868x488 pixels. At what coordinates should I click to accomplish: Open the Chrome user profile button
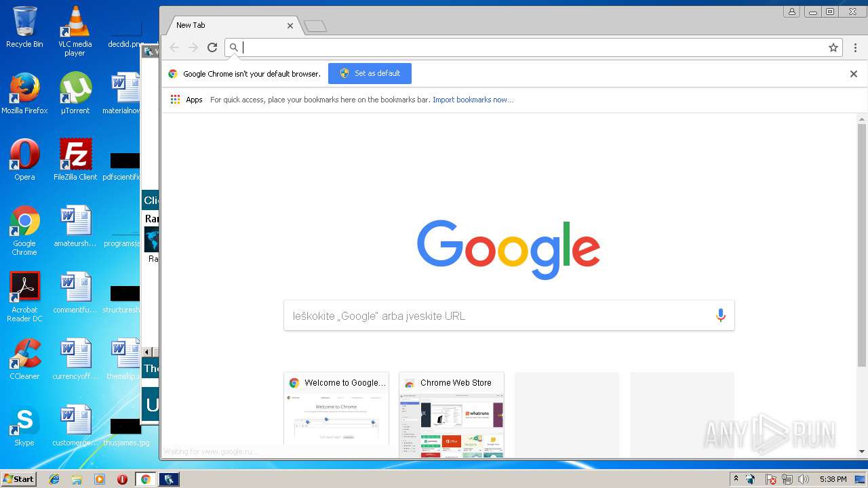pyautogui.click(x=791, y=12)
